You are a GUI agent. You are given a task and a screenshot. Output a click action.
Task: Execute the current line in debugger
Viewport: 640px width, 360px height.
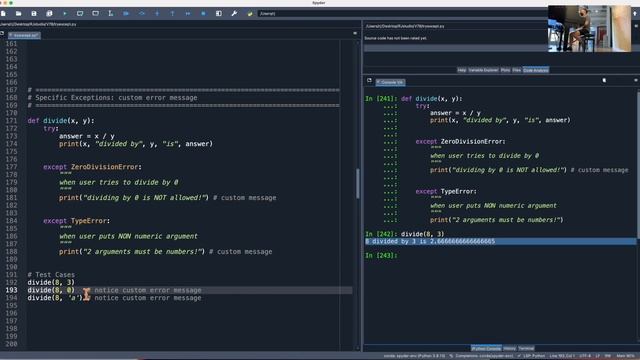coord(142,13)
